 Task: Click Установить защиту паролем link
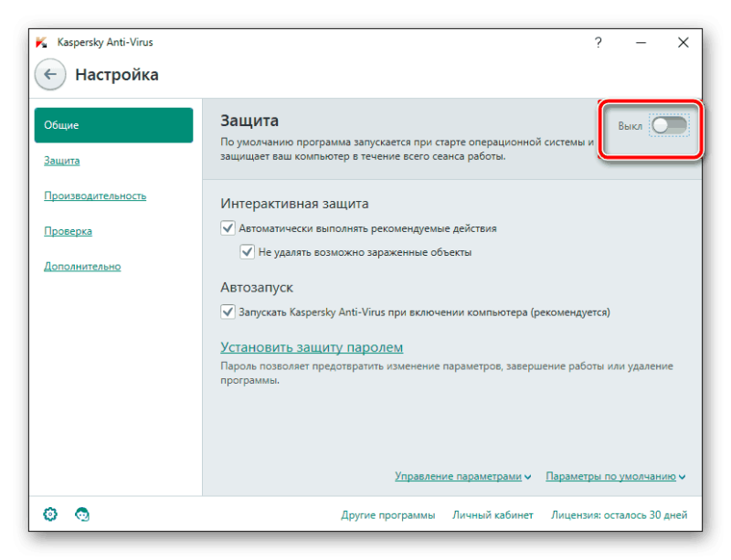[312, 347]
